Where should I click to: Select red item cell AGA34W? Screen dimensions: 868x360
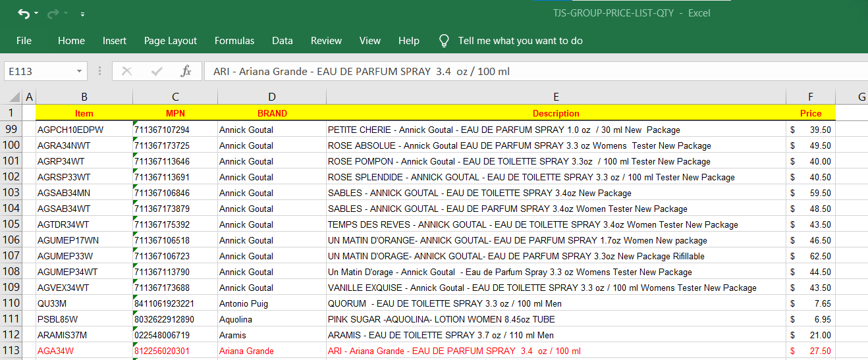tap(84, 351)
